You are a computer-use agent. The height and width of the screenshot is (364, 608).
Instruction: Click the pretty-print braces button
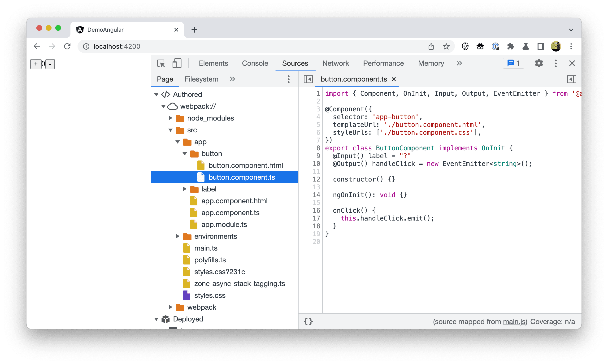point(309,321)
